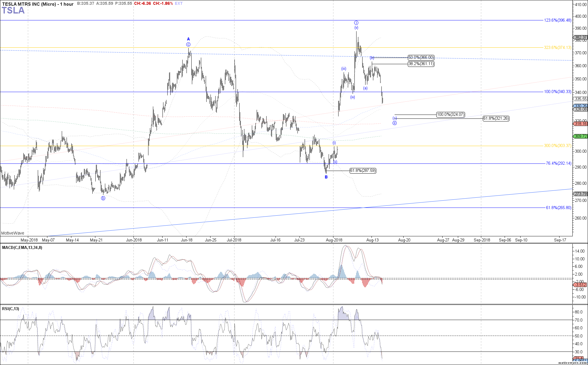Click the 273.79 trendline price tag
Image resolution: width=588 pixels, height=365 pixels.
click(581, 194)
